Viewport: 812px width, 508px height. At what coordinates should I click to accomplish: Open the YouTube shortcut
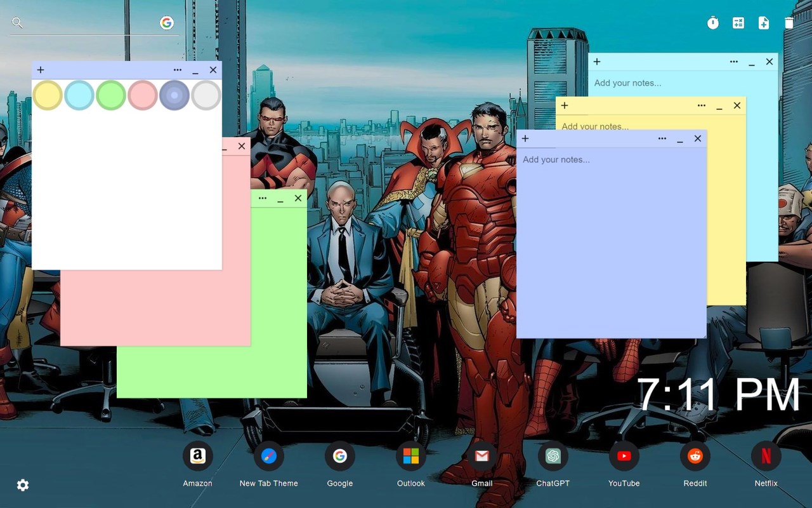(x=624, y=456)
